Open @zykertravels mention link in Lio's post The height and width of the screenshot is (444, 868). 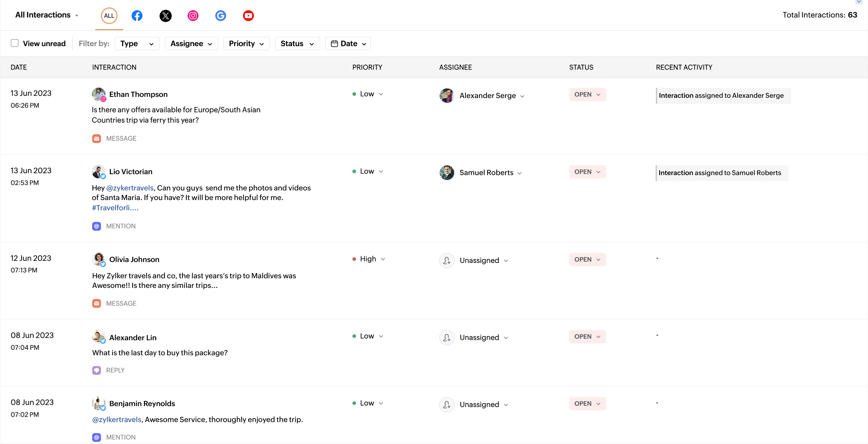pyautogui.click(x=130, y=188)
